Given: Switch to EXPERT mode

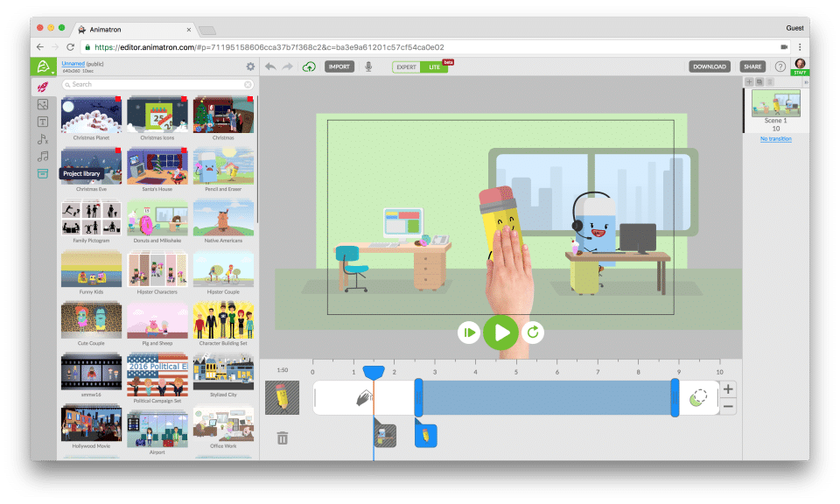Looking at the screenshot, I should tap(406, 67).
